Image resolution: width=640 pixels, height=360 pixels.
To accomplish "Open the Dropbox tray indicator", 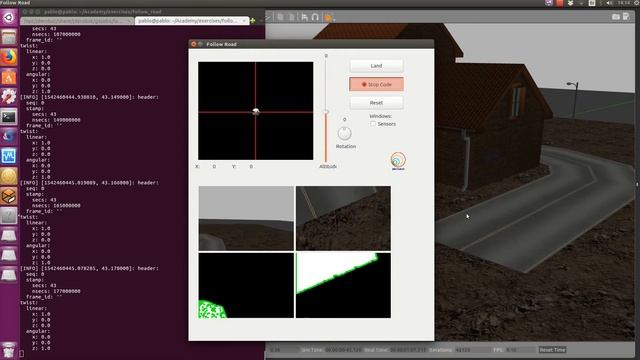I will (x=570, y=3).
